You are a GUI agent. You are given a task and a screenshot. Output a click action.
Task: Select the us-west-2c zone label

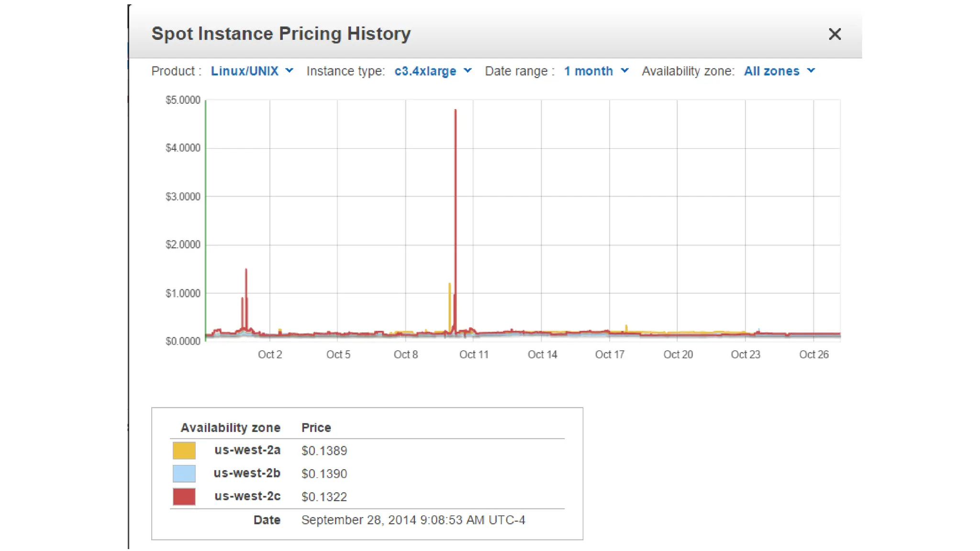[247, 496]
